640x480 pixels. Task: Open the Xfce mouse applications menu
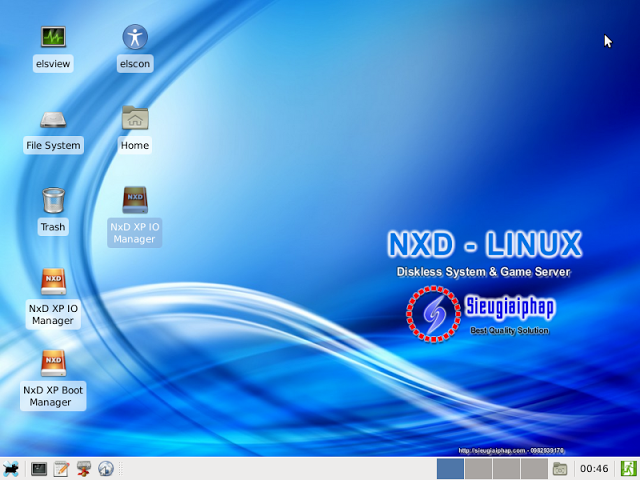click(x=11, y=469)
